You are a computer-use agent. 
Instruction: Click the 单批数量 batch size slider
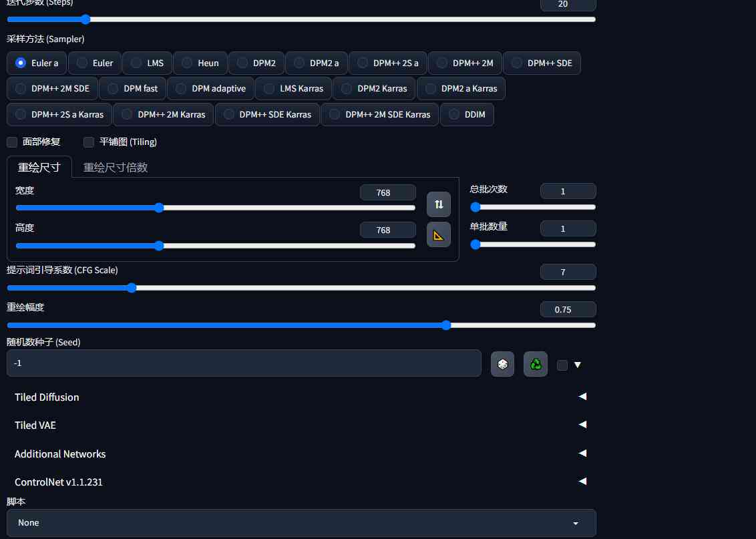(533, 244)
